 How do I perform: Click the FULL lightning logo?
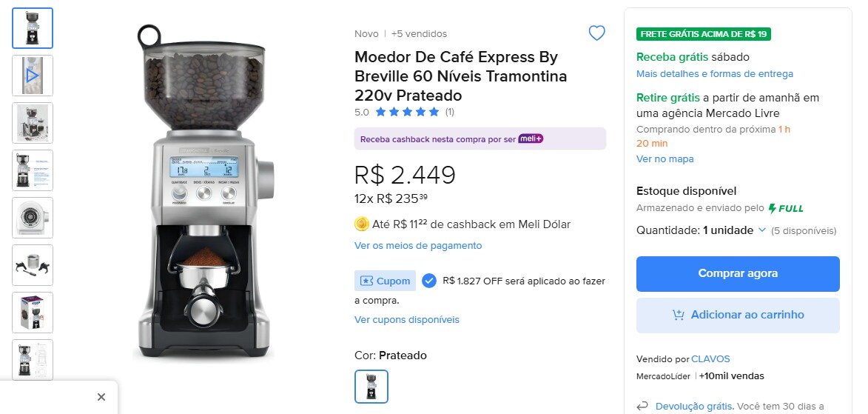point(786,208)
